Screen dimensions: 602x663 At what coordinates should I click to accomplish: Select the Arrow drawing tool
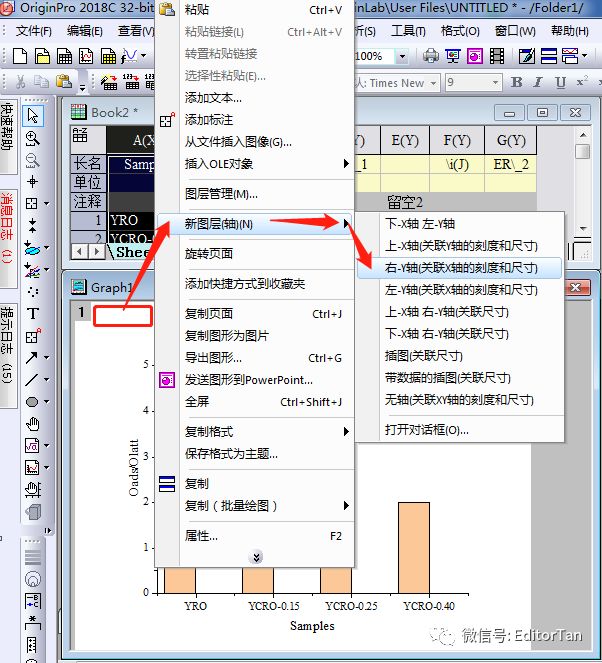point(32,358)
